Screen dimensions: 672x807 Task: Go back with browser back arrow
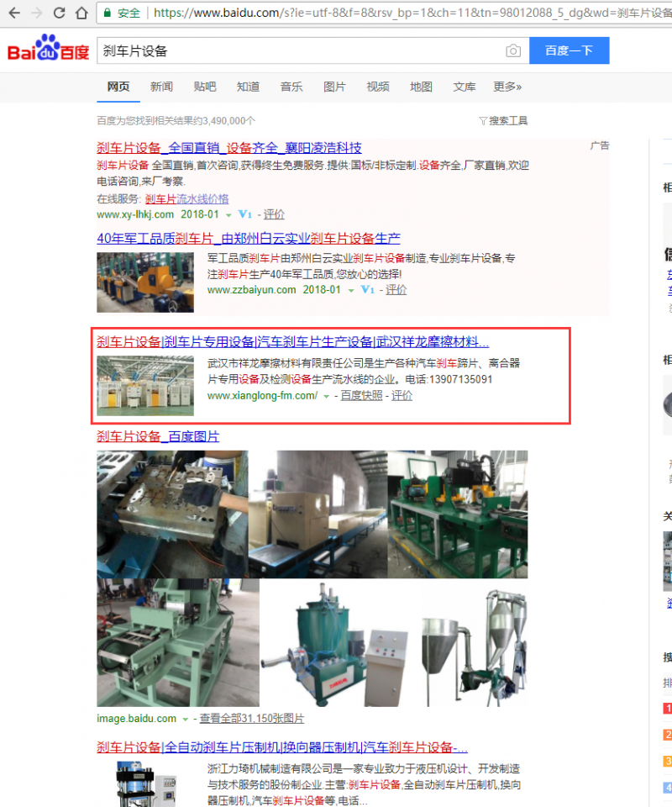pyautogui.click(x=12, y=13)
